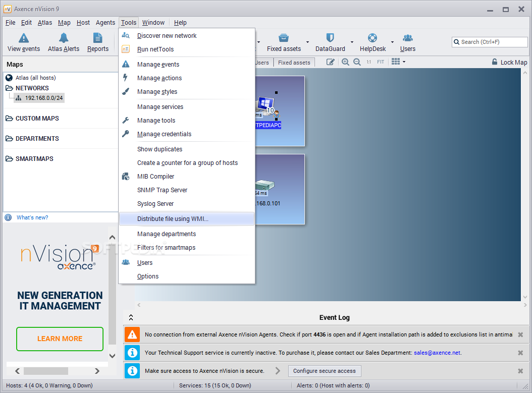Screen dimensions: 532x393
Task: Click the ad panel scroll down arrow
Action: (112, 356)
